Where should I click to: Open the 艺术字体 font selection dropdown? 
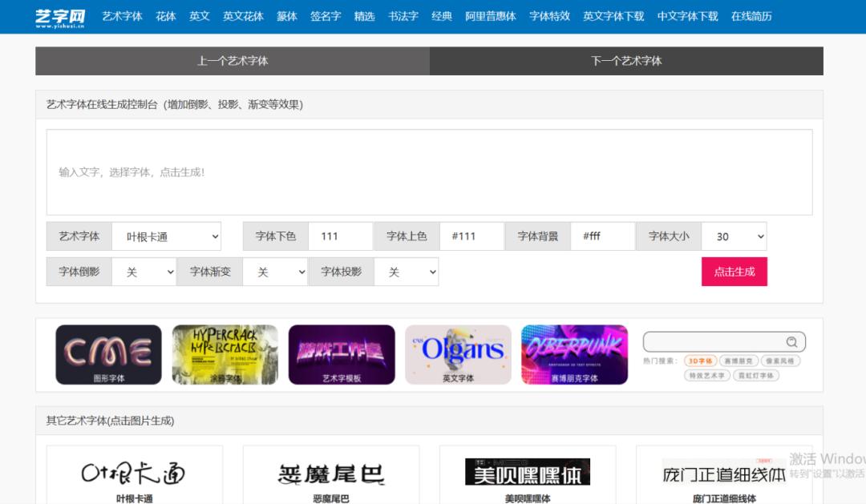(x=167, y=236)
